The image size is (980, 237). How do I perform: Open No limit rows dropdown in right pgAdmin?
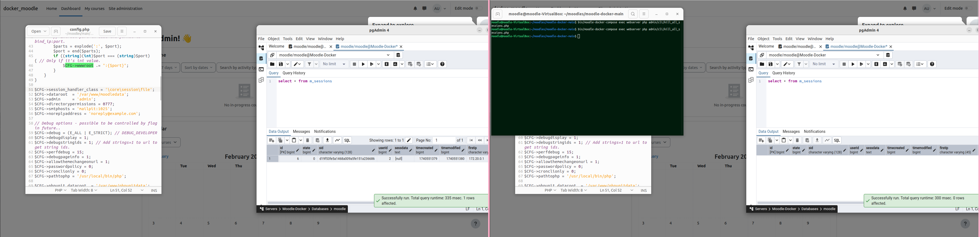824,64
